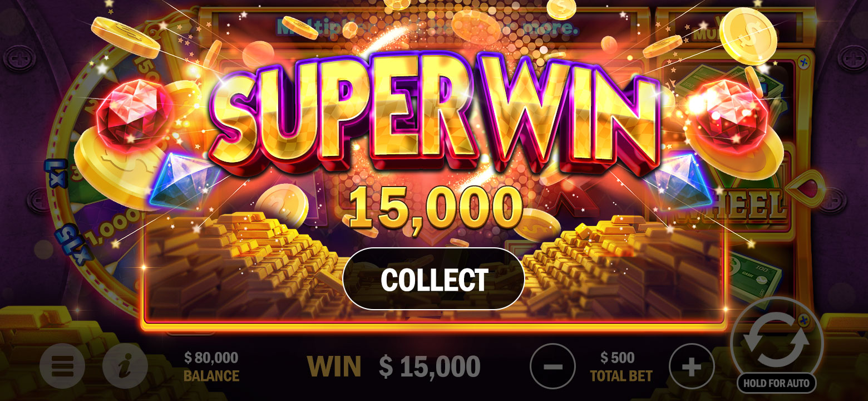Tap the spin arrows button
Screen dimensions: 868x401
[x=776, y=340]
